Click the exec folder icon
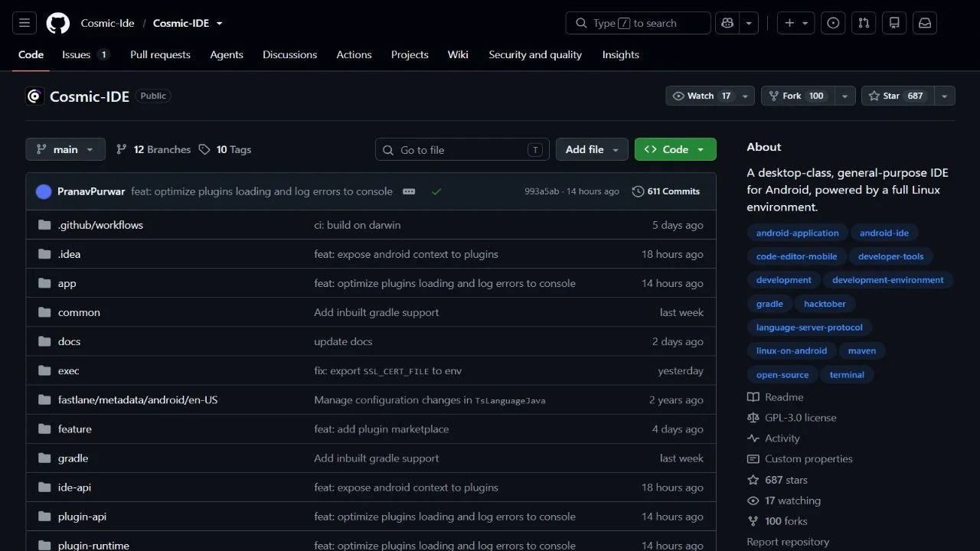The width and height of the screenshot is (980, 551). (x=44, y=370)
